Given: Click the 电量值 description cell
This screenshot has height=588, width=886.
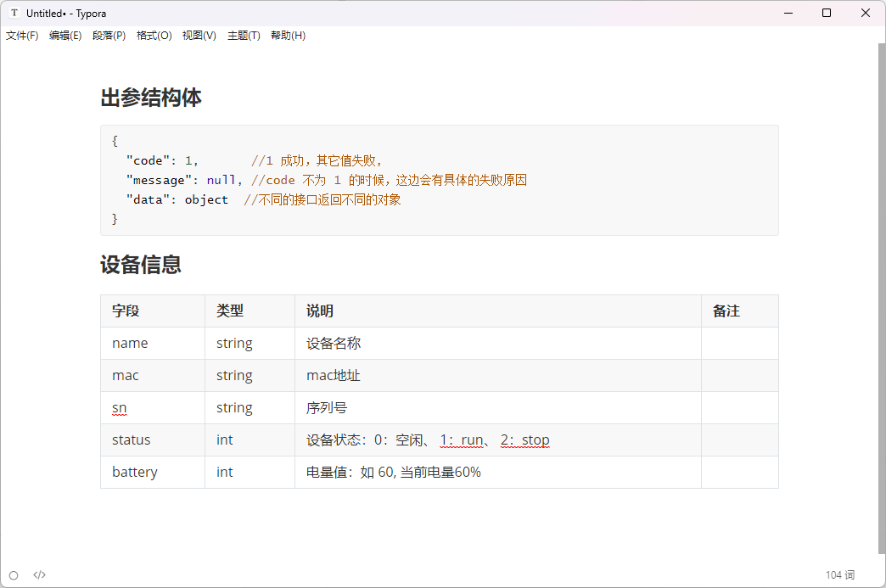Looking at the screenshot, I should 498,472.
